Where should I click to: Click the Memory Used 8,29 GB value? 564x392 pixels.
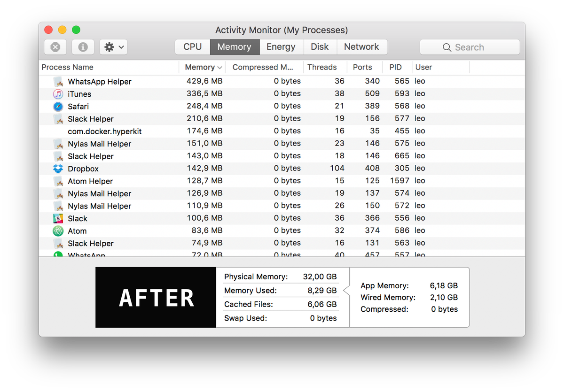click(x=322, y=291)
